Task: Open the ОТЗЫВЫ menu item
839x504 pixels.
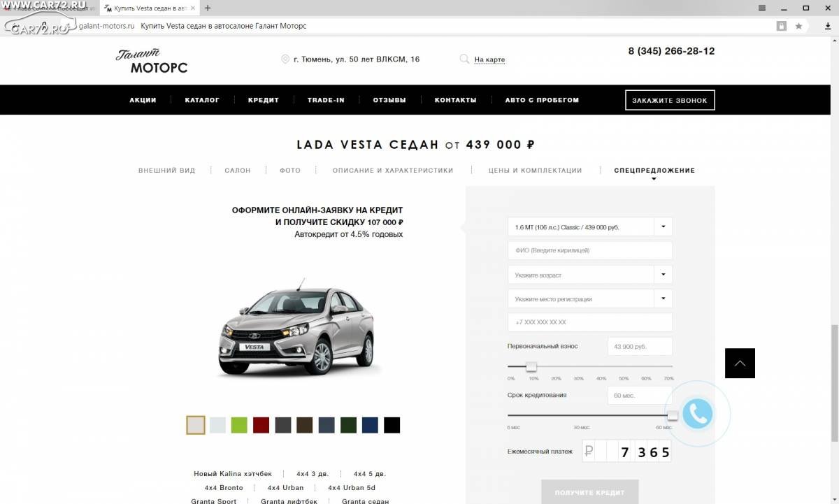Action: (389, 100)
